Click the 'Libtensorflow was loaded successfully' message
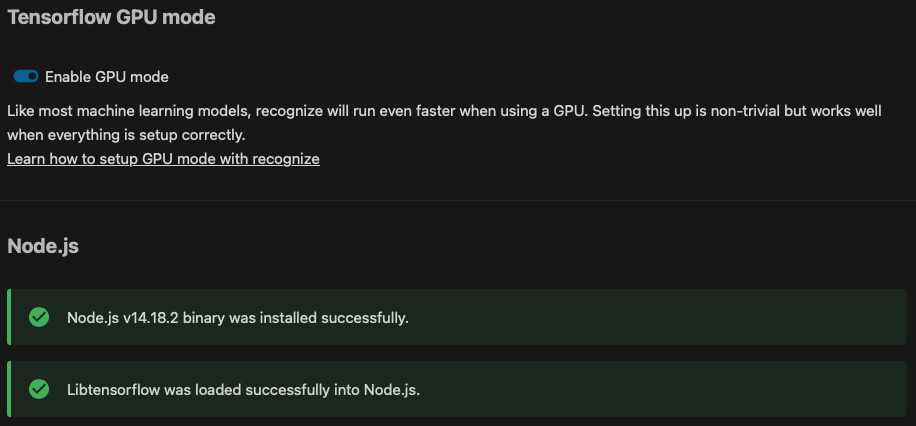 click(x=244, y=390)
